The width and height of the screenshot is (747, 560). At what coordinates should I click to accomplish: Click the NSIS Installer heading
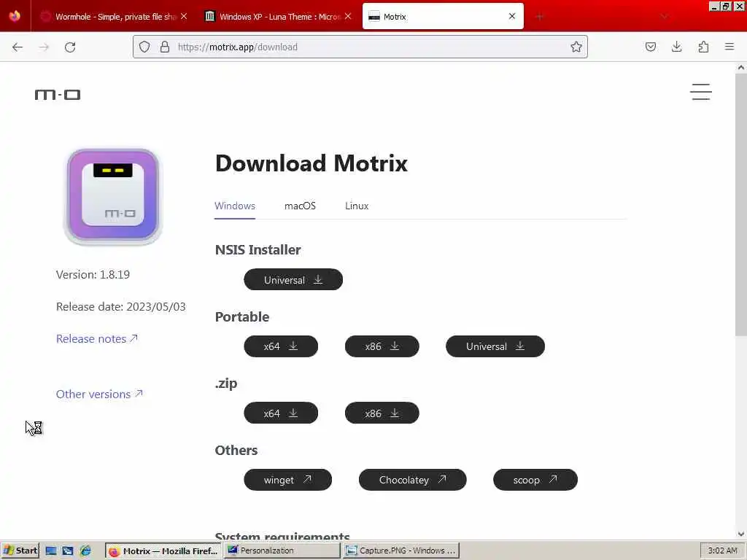click(258, 249)
